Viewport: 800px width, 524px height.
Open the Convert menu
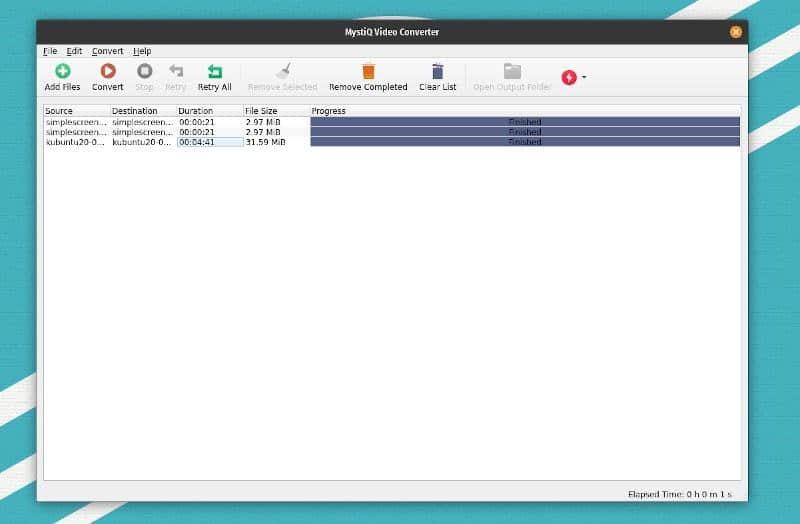[x=108, y=51]
